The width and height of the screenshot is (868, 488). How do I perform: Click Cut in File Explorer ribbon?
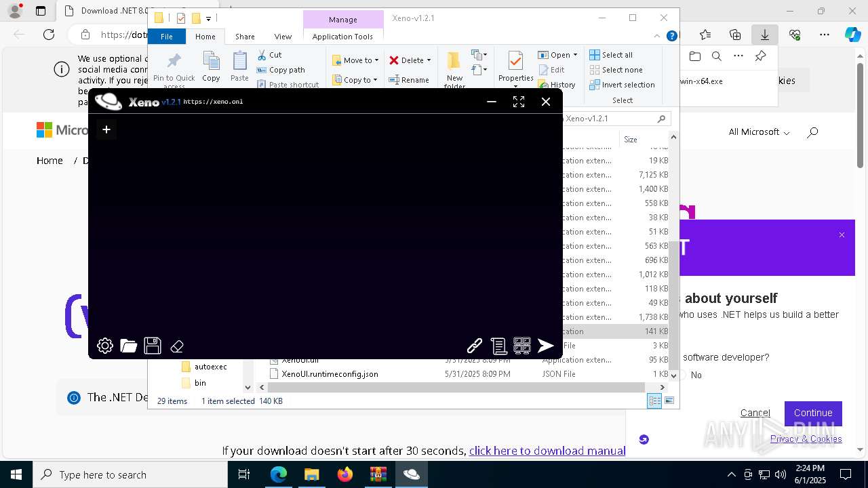point(269,55)
